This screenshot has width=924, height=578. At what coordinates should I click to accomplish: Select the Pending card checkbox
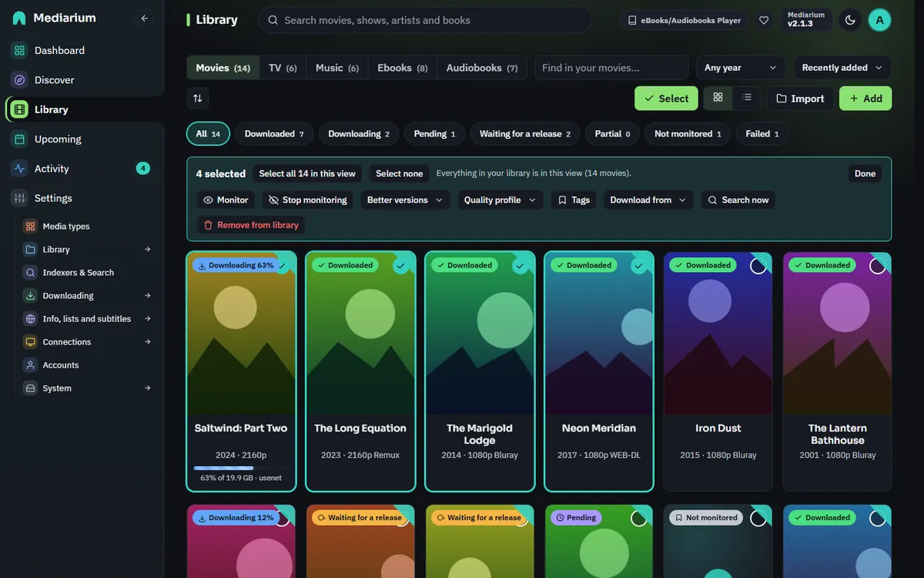tap(639, 518)
